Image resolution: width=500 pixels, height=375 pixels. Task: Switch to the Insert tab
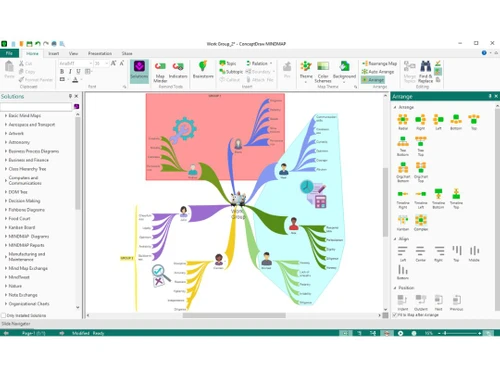coord(54,53)
